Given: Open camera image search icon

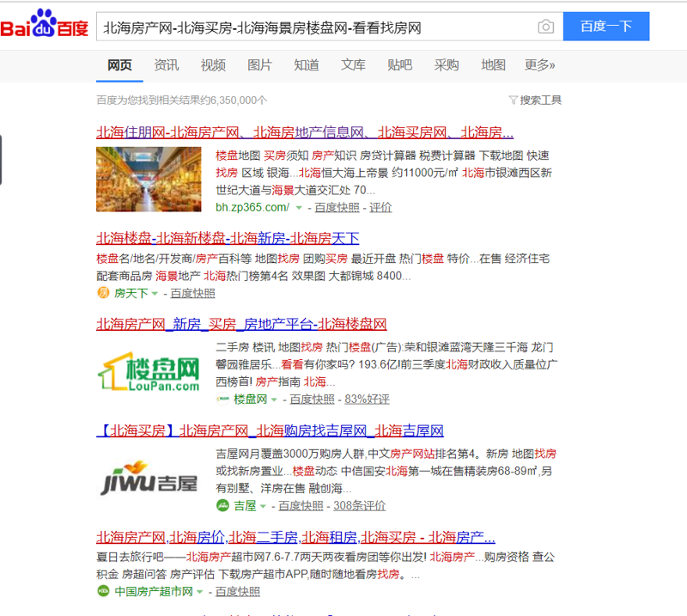Looking at the screenshot, I should 545,27.
